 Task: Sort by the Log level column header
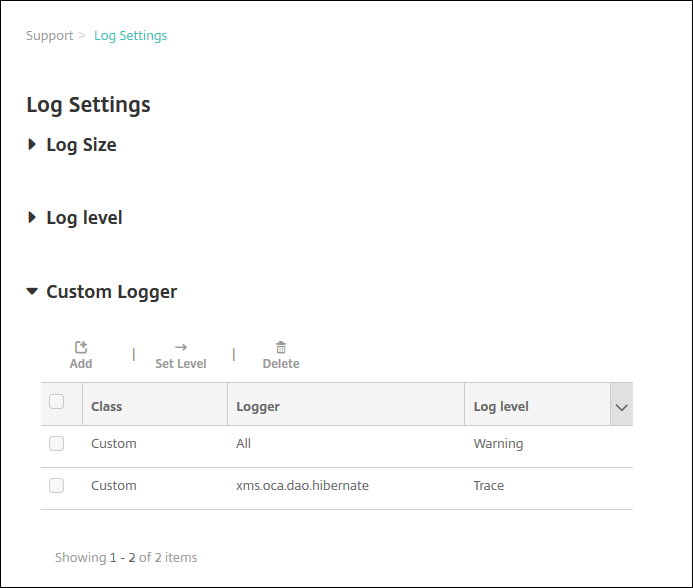click(x=501, y=407)
